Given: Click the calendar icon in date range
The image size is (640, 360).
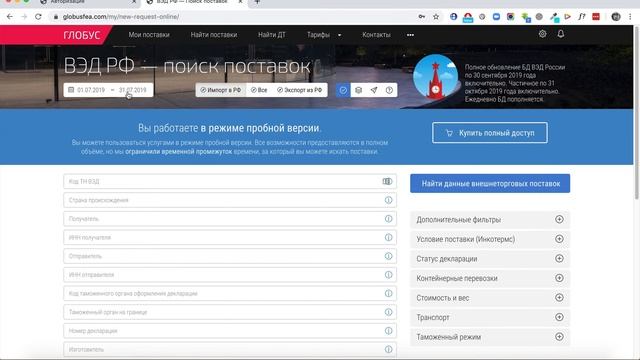Looking at the screenshot, I should coord(71,90).
